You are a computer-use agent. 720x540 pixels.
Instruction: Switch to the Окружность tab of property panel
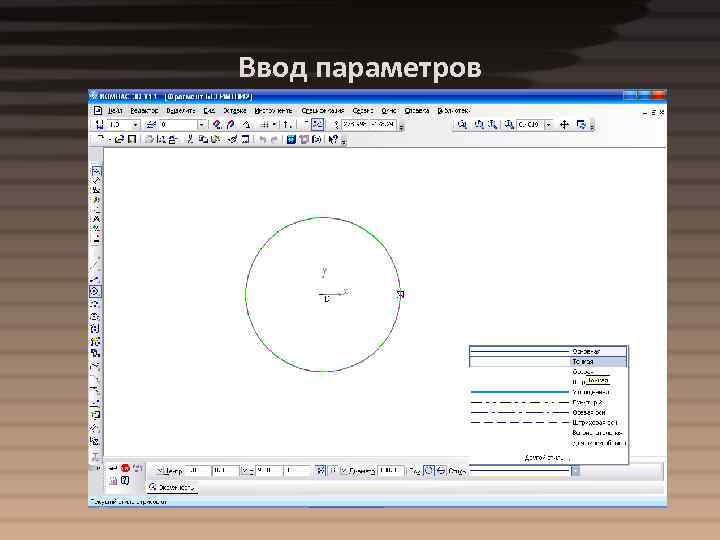point(172,487)
